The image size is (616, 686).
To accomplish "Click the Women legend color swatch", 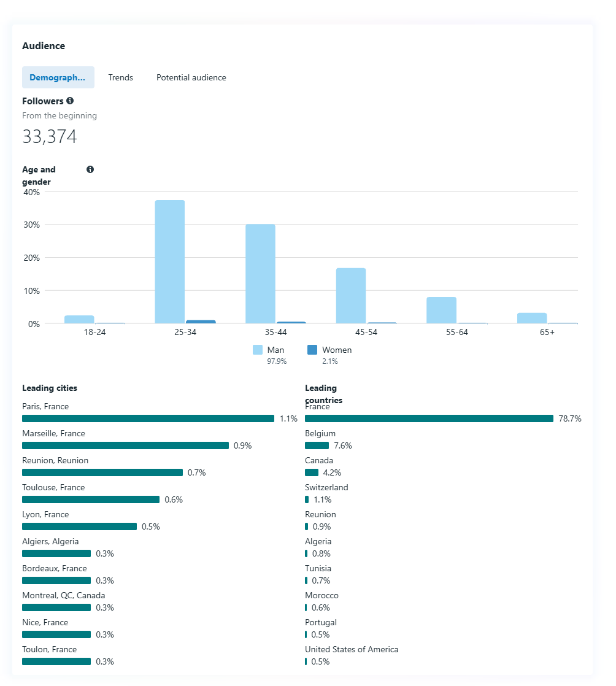I will [x=312, y=350].
